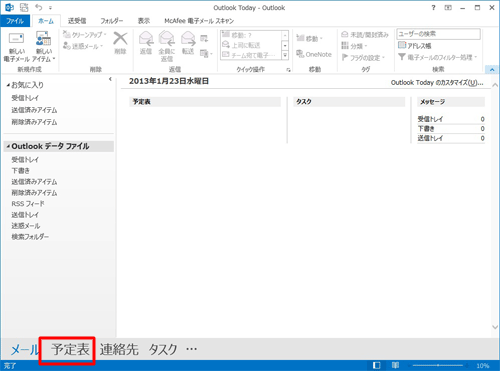The image size is (500, 371).
Task: Click the normal view icon in status bar
Action: coord(377,365)
